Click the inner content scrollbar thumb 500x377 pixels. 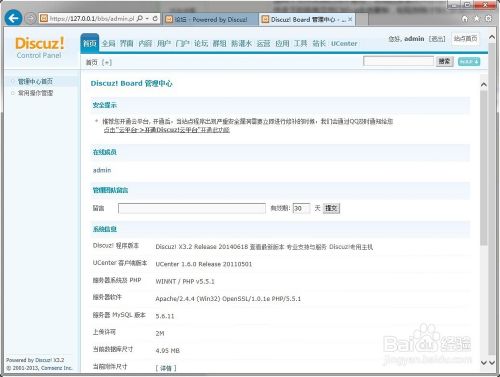pos(484,168)
